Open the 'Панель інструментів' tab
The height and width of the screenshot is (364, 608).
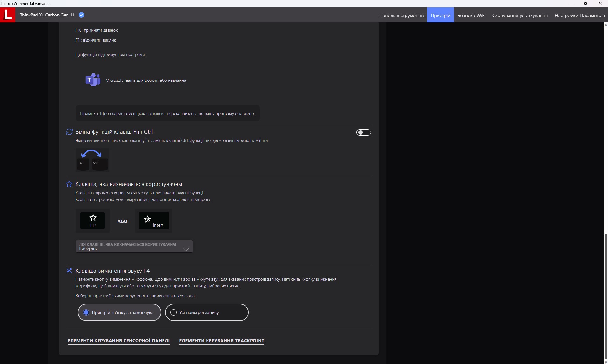tap(401, 15)
